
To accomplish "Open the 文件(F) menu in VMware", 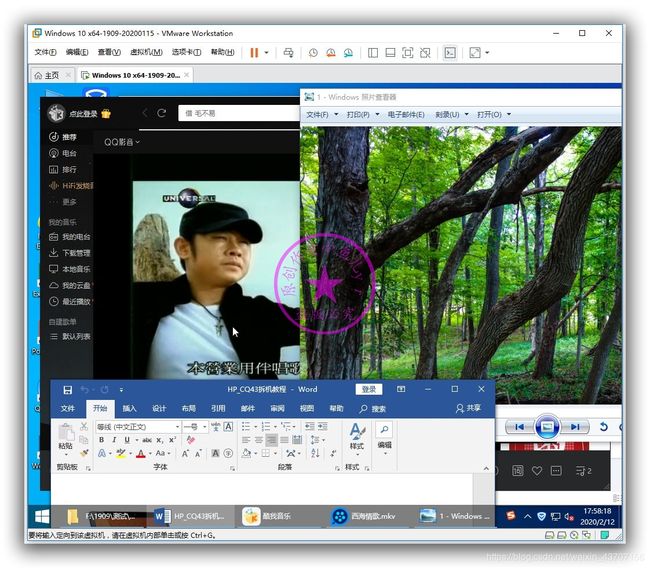I will pyautogui.click(x=45, y=52).
